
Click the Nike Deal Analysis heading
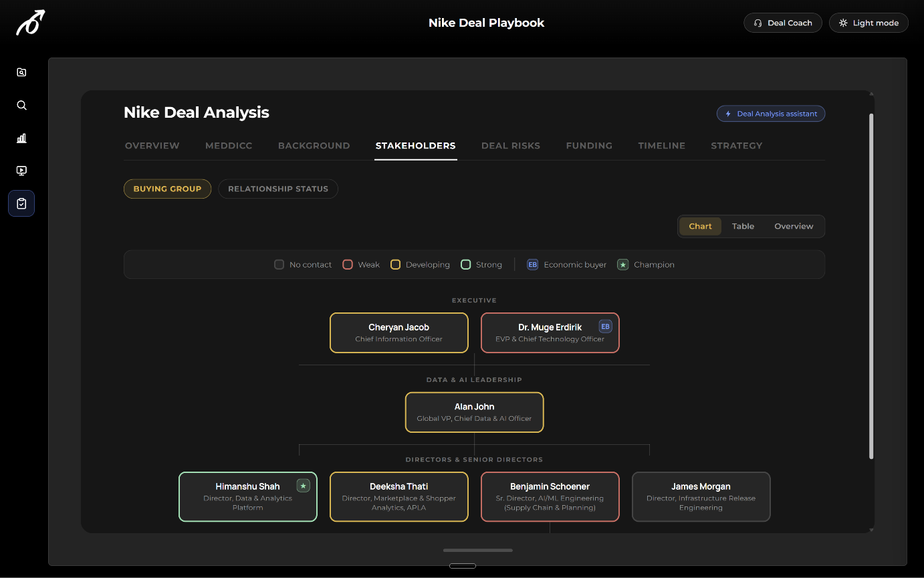click(x=197, y=112)
